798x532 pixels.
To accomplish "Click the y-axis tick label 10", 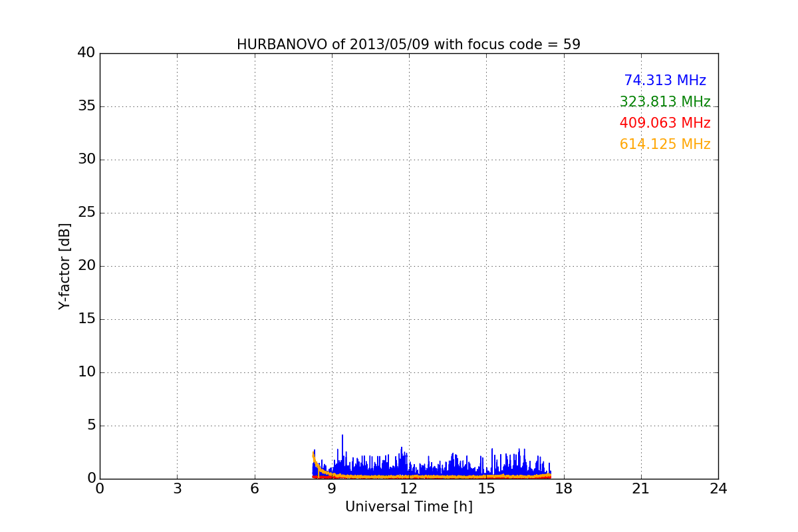I will pos(86,372).
